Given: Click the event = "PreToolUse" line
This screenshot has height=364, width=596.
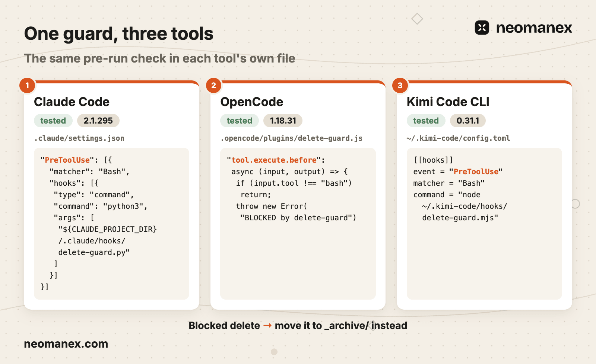Looking at the screenshot, I should tap(458, 172).
